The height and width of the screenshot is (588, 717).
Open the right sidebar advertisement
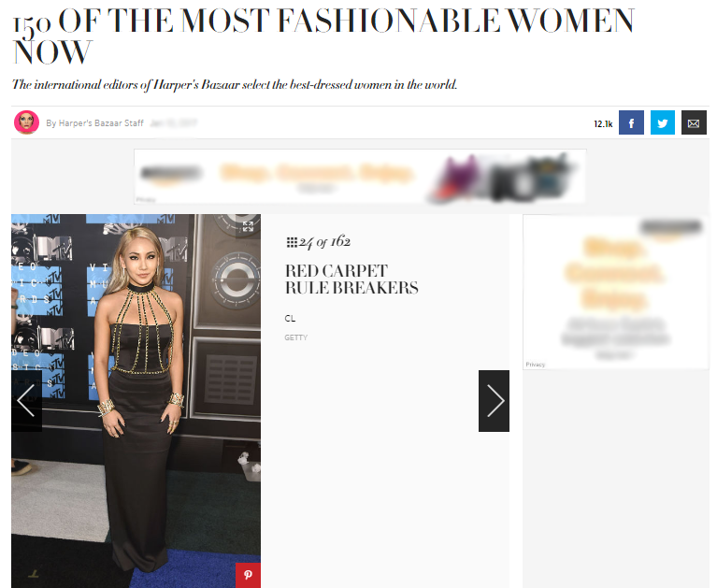[x=615, y=293]
